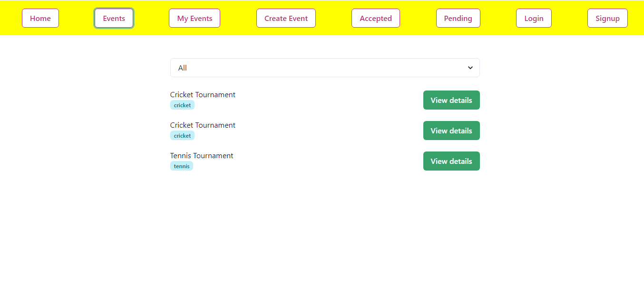View details of the second Cricket Tournament
The height and width of the screenshot is (293, 644).
click(451, 130)
